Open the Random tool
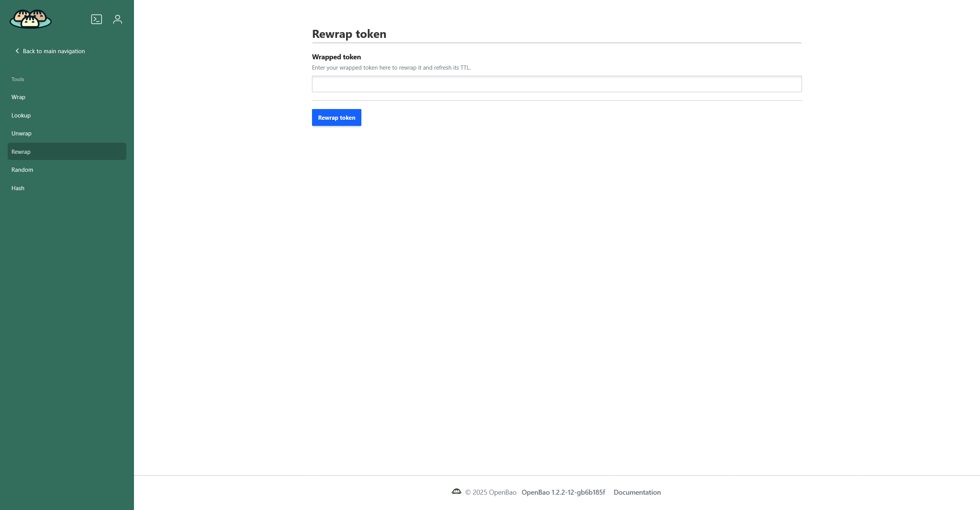The image size is (980, 510). (x=22, y=170)
